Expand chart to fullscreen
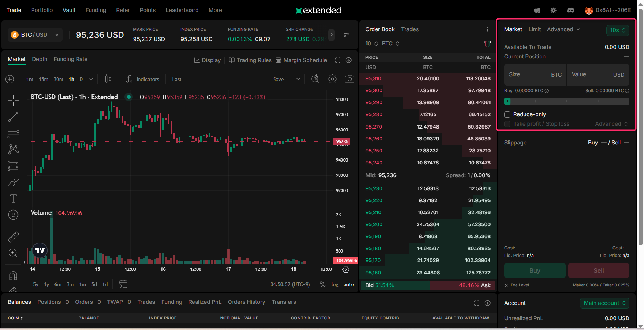Screen dimensions: 644x330 coord(337,60)
